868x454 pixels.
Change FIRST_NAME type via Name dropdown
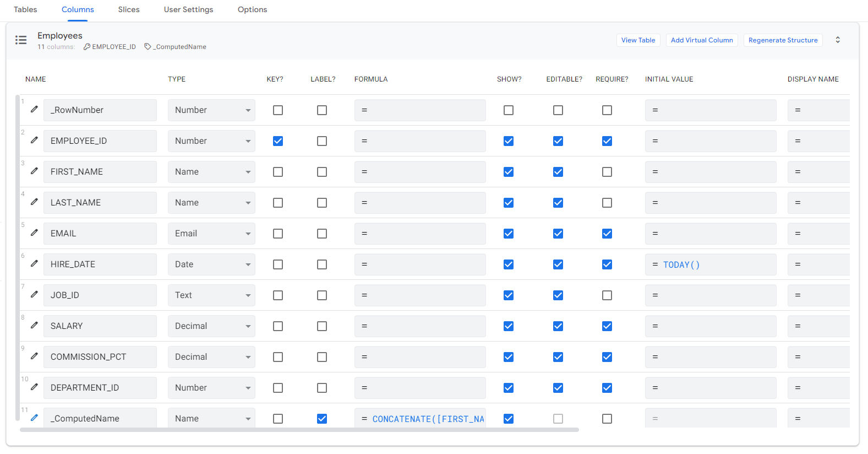[x=211, y=172]
